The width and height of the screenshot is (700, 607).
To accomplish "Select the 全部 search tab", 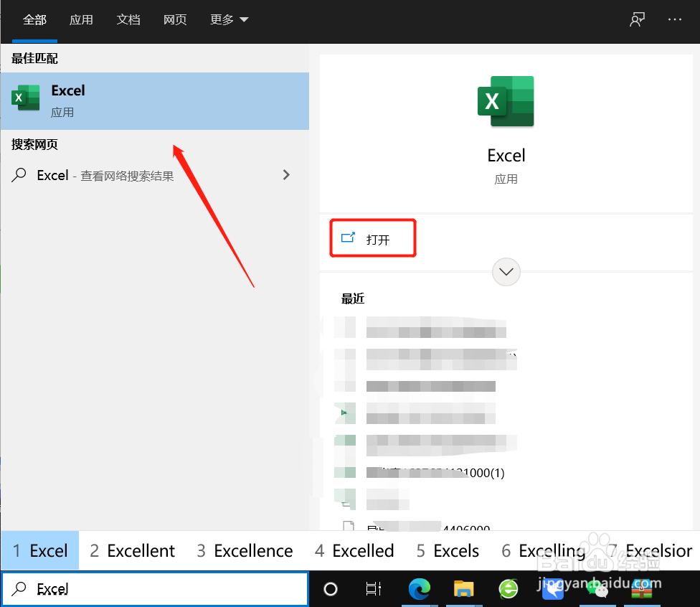I will [34, 19].
